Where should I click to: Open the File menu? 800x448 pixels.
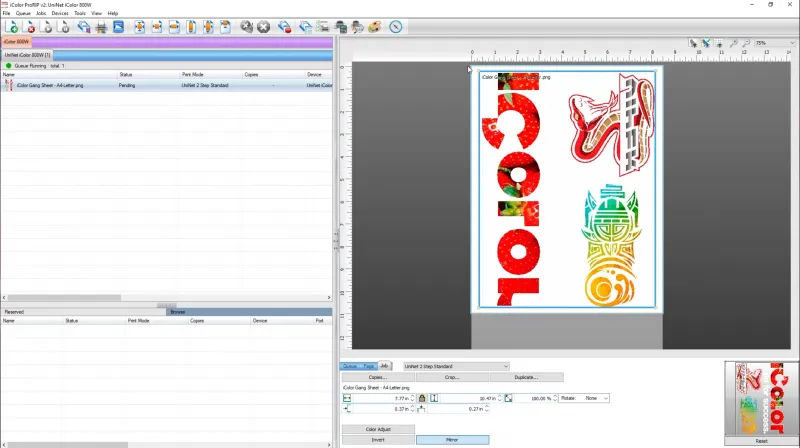[6, 13]
